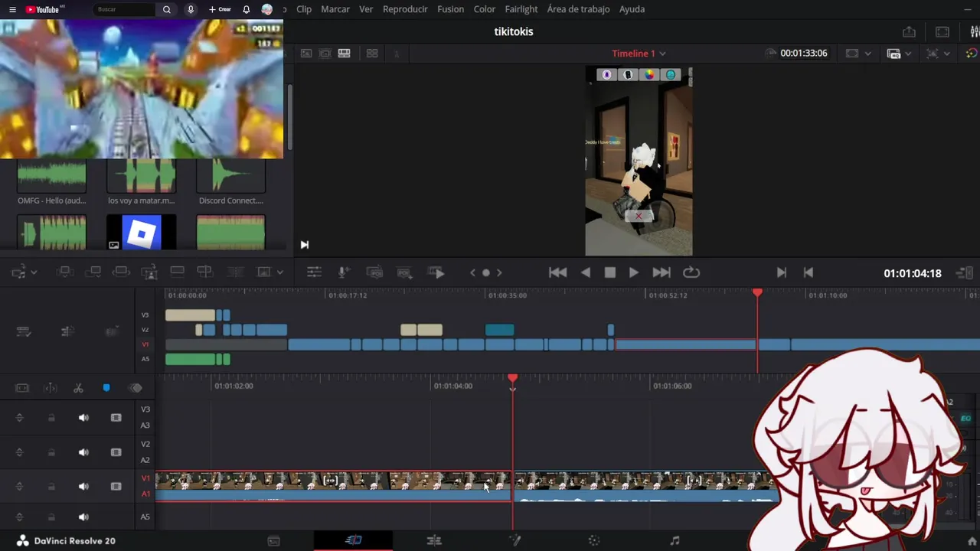The width and height of the screenshot is (980, 551).
Task: Open the Ayuda menu
Action: point(632,9)
